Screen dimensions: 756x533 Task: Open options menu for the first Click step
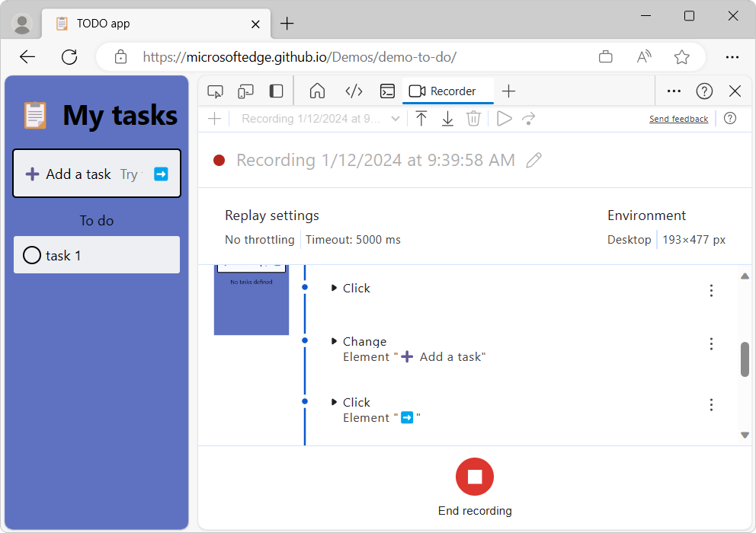(x=711, y=290)
